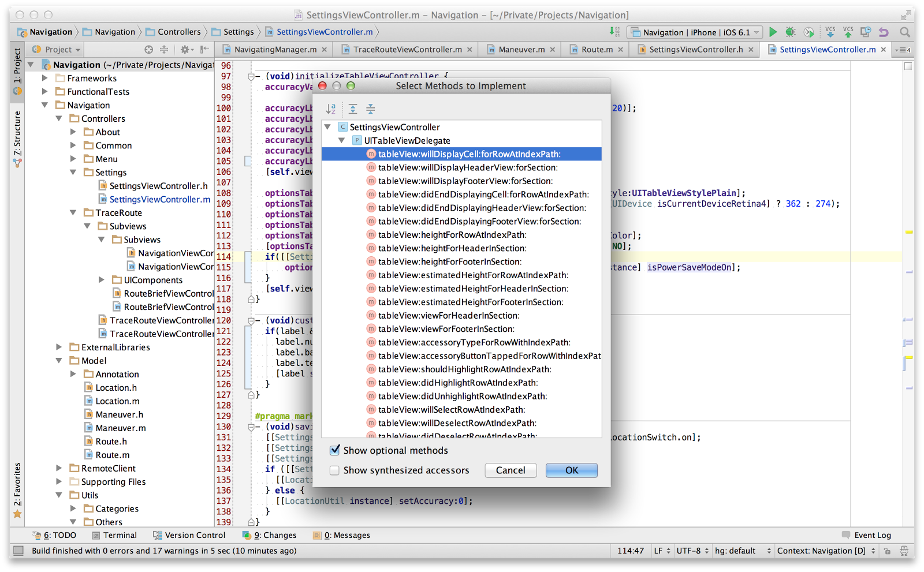The width and height of the screenshot is (924, 572).
Task: Cancel the Select Methods dialog
Action: pyautogui.click(x=511, y=470)
